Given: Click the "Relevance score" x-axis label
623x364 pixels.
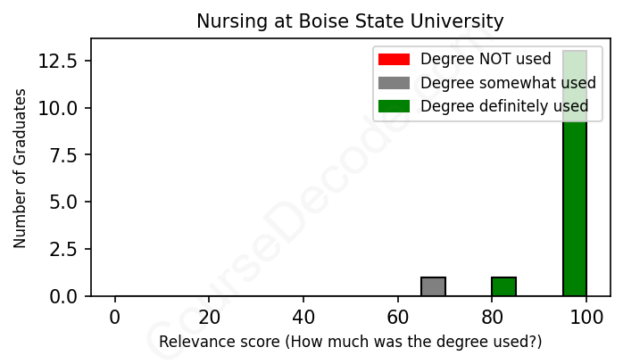Looking at the screenshot, I should tap(350, 342).
